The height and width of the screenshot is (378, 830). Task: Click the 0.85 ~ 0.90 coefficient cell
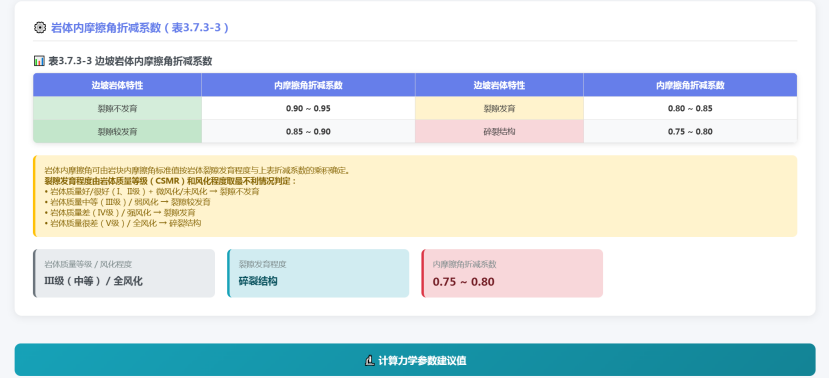point(309,131)
